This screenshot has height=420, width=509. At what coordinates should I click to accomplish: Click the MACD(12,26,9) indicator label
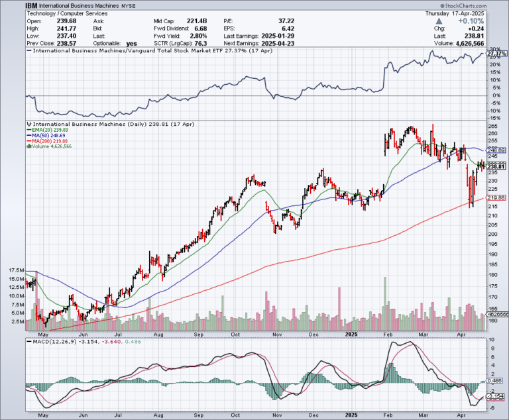(x=51, y=342)
